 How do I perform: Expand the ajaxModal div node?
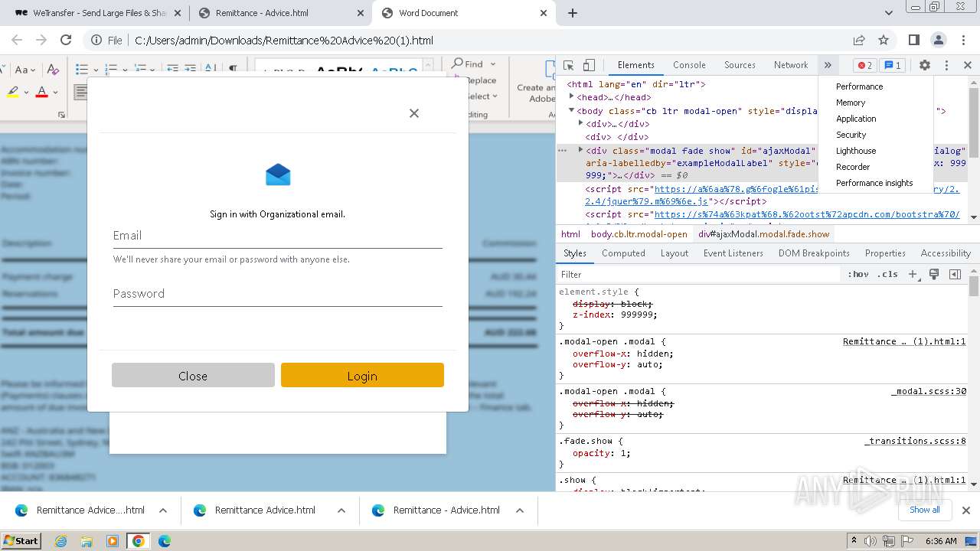[x=580, y=150]
